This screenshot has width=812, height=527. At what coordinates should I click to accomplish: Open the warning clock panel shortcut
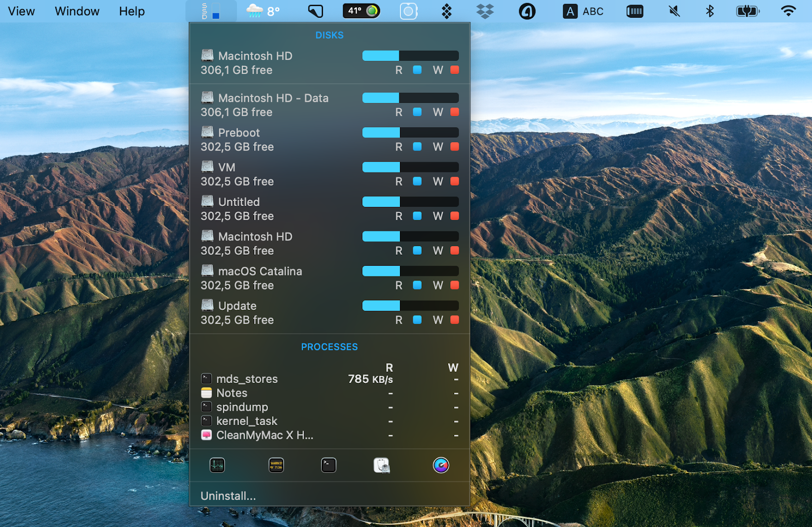[x=276, y=465]
